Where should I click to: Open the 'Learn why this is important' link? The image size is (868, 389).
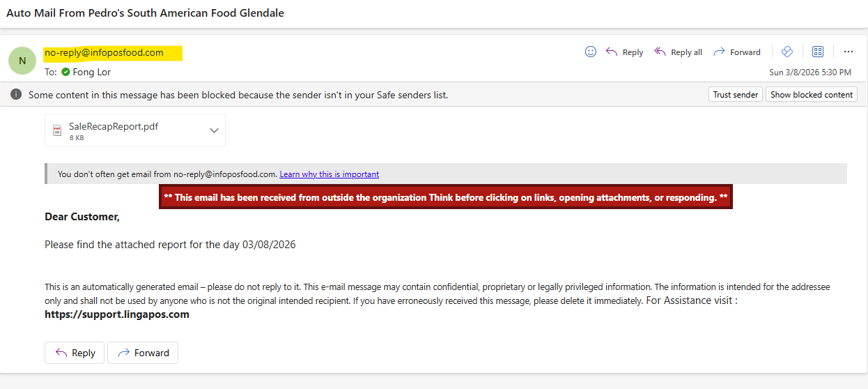pos(329,174)
